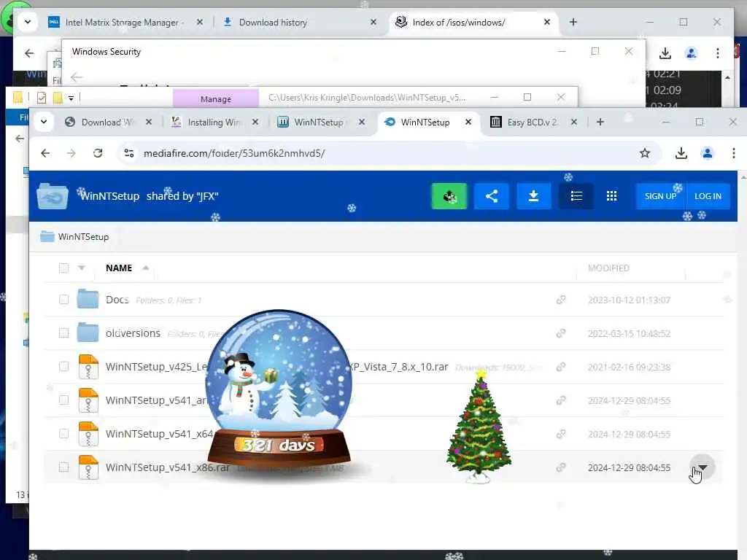Copy link icon for WinNTSetup_v425 row
This screenshot has width=747, height=560.
point(561,367)
